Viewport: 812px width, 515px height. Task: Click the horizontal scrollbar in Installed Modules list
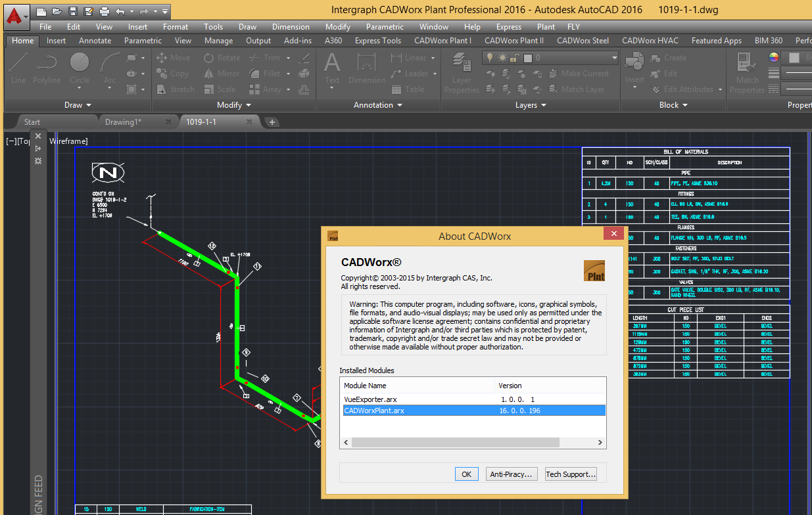(x=455, y=443)
